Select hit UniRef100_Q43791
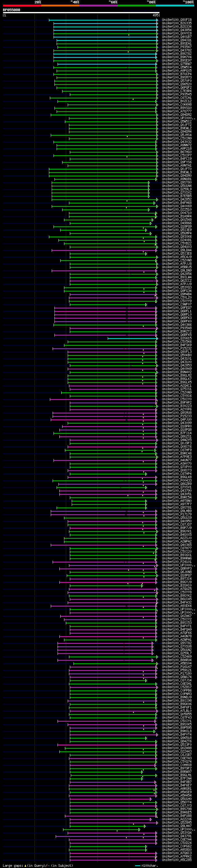Viewport: 197px width, 868px height. pyautogui.click(x=176, y=836)
